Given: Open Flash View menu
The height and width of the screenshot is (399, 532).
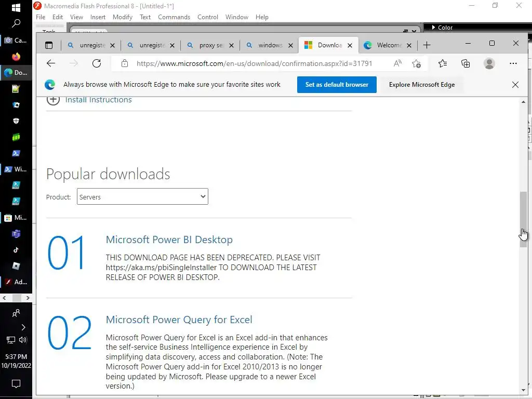Looking at the screenshot, I should click(76, 17).
